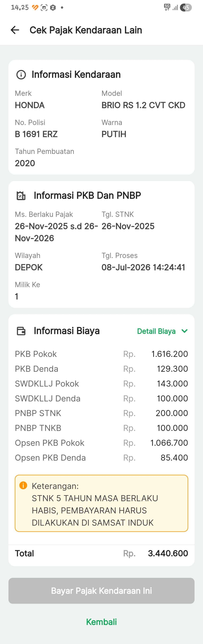Image resolution: width=203 pixels, height=644 pixels.
Task: Tap the 5G signal icon in status bar
Action: 167,7
